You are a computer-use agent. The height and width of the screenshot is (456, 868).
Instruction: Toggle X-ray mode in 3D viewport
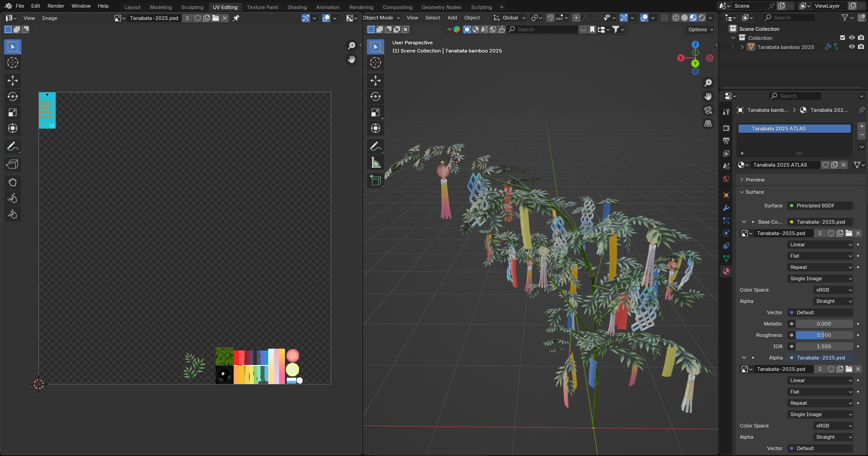(x=664, y=18)
